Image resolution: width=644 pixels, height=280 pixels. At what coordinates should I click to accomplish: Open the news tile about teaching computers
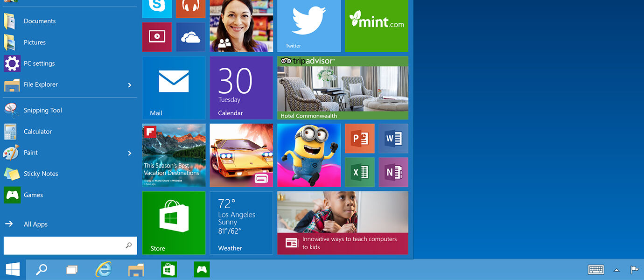(x=343, y=223)
